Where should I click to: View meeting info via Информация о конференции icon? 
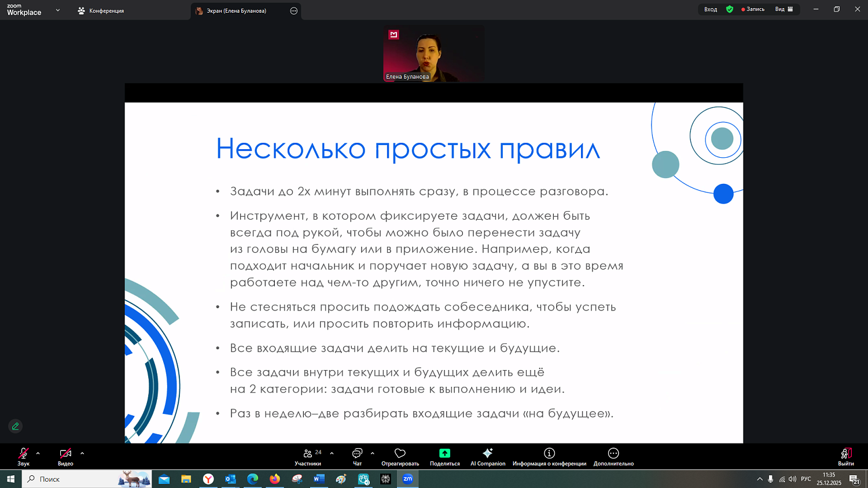coord(549,457)
